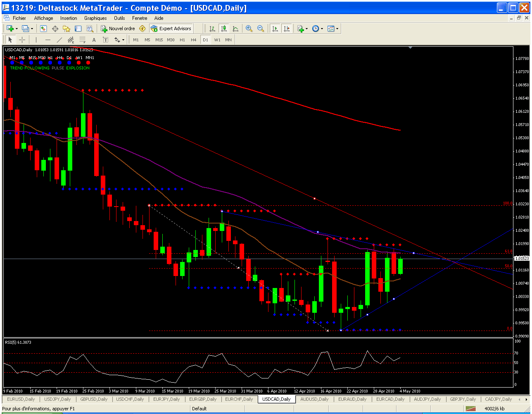Select the M15 timeframe button
The width and height of the screenshot is (532, 414).
159,40
